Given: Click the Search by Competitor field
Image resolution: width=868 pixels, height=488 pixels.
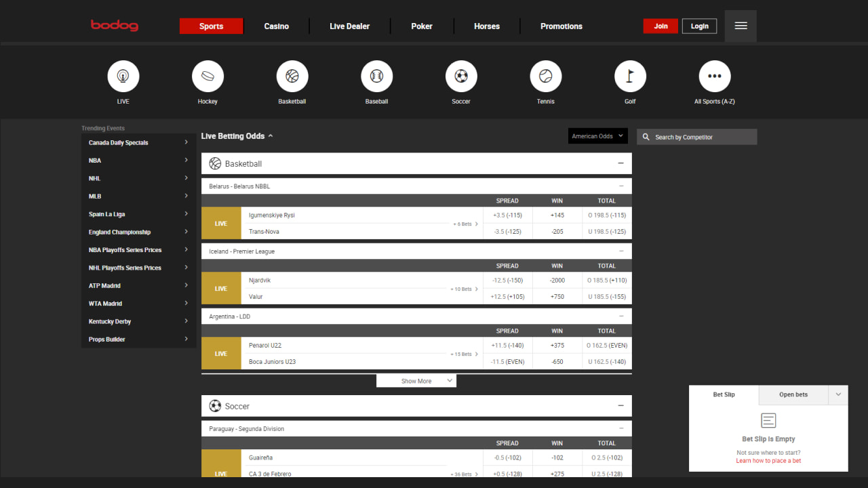Looking at the screenshot, I should [x=696, y=137].
